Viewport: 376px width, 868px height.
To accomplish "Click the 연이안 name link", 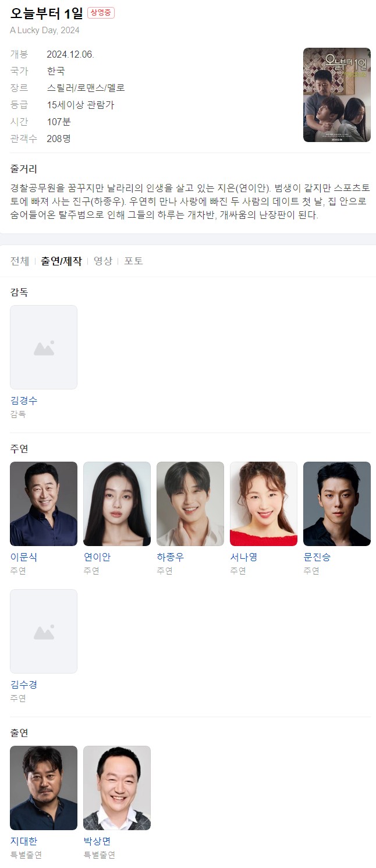I will click(97, 557).
